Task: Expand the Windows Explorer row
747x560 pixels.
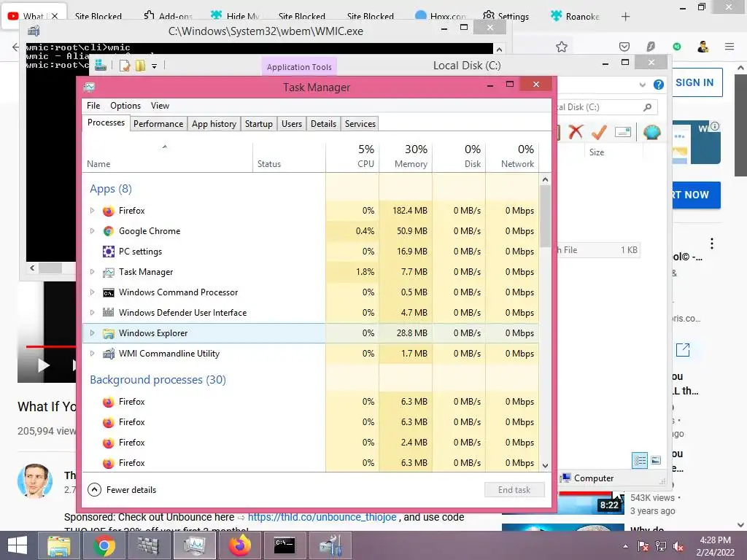Action: (x=93, y=333)
